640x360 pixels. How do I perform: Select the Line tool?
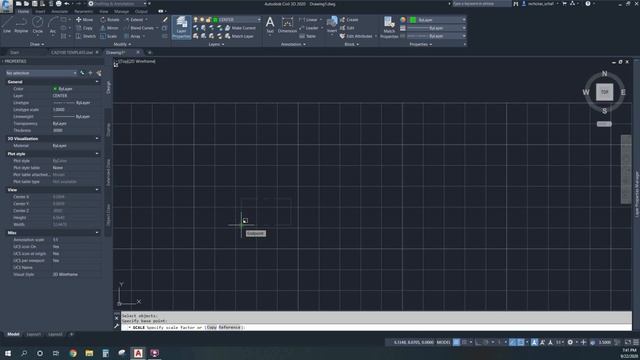[x=7, y=24]
